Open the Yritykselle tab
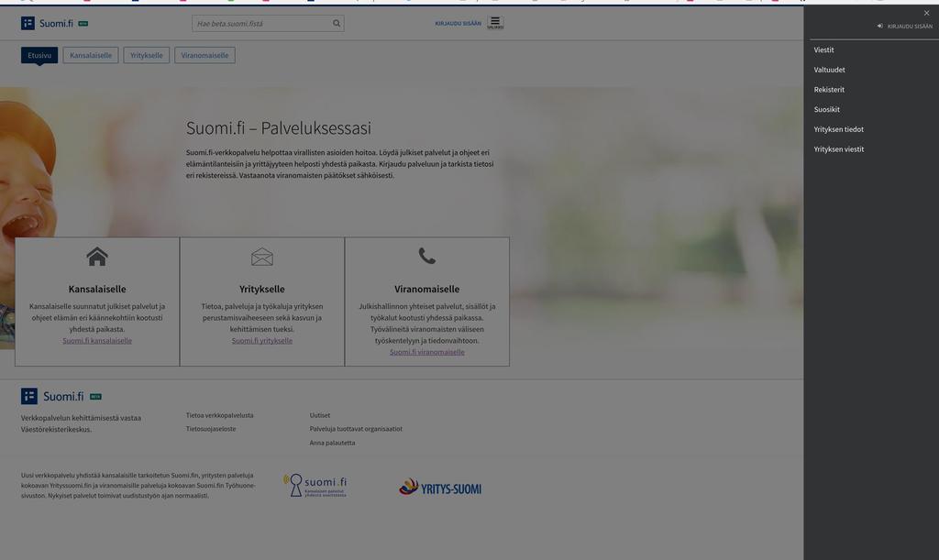Image resolution: width=939 pixels, height=560 pixels. [x=146, y=55]
